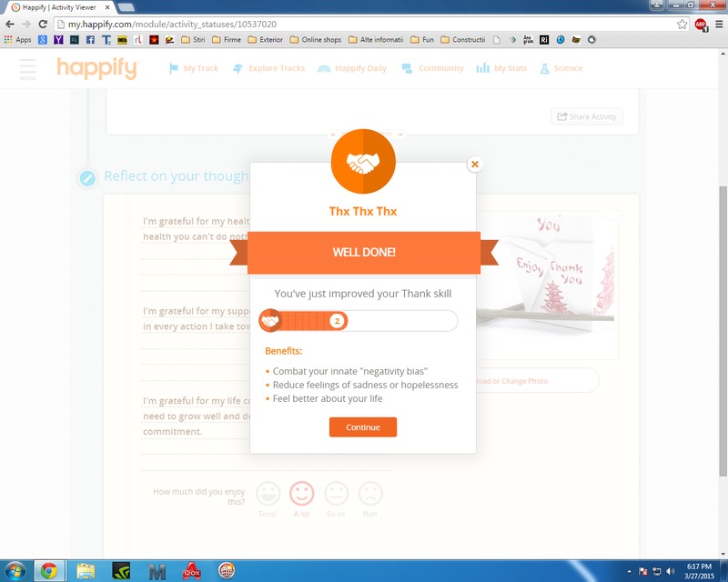Select the Happify Activity Viewer tab
The image size is (728, 582).
pyautogui.click(x=58, y=7)
